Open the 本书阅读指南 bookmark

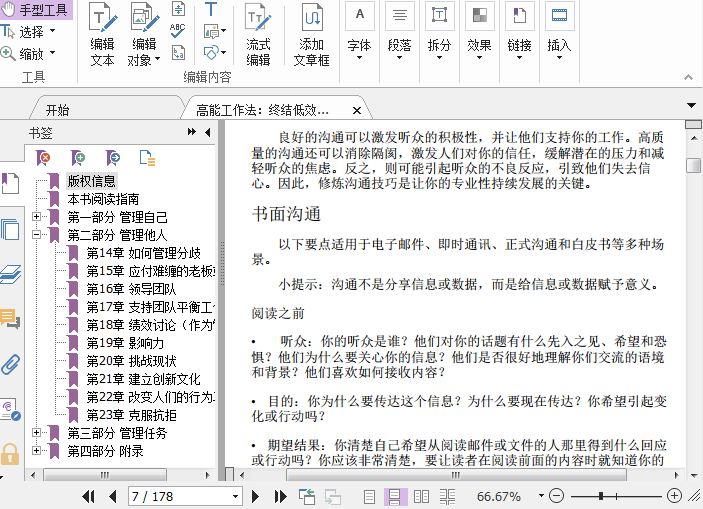(103, 199)
